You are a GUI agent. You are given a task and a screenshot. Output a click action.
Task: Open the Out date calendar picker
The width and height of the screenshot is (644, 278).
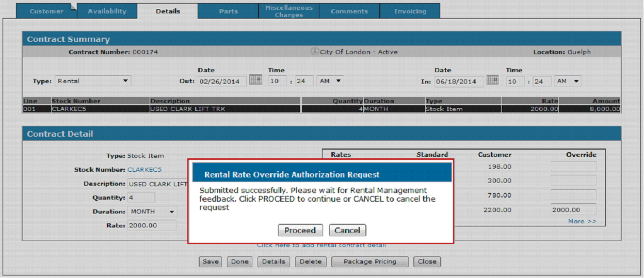[x=255, y=80]
